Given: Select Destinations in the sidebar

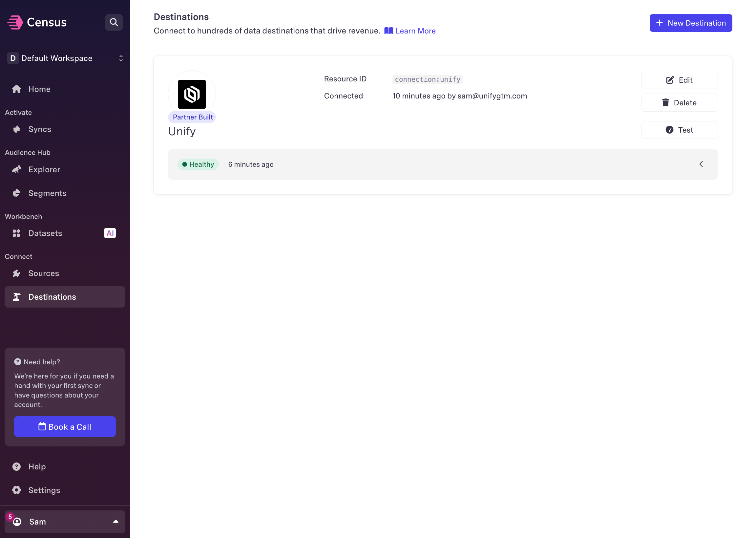Looking at the screenshot, I should (52, 297).
